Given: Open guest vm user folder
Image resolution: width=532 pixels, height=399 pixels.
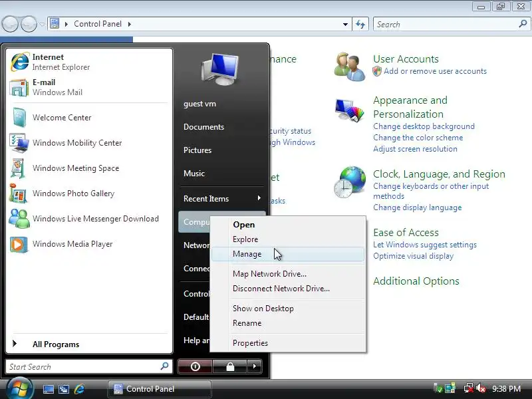Looking at the screenshot, I should click(x=199, y=104).
